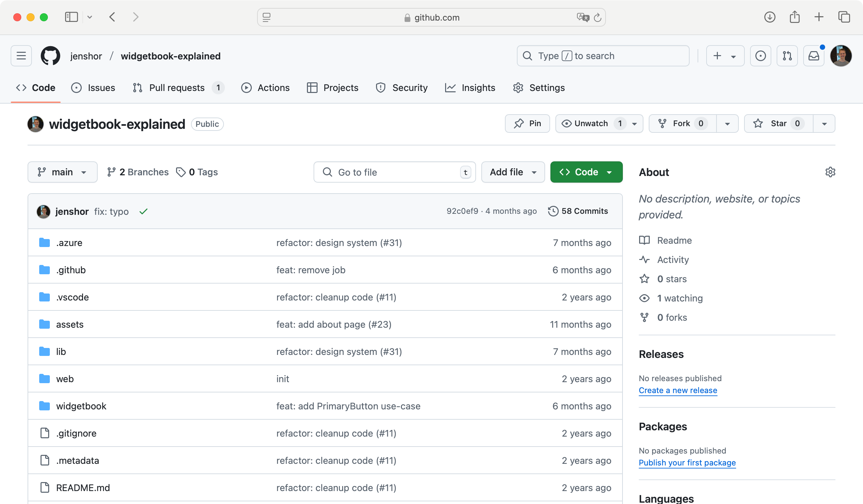Viewport: 863px width, 504px height.
Task: Open the green Code dropdown
Action: (x=586, y=172)
